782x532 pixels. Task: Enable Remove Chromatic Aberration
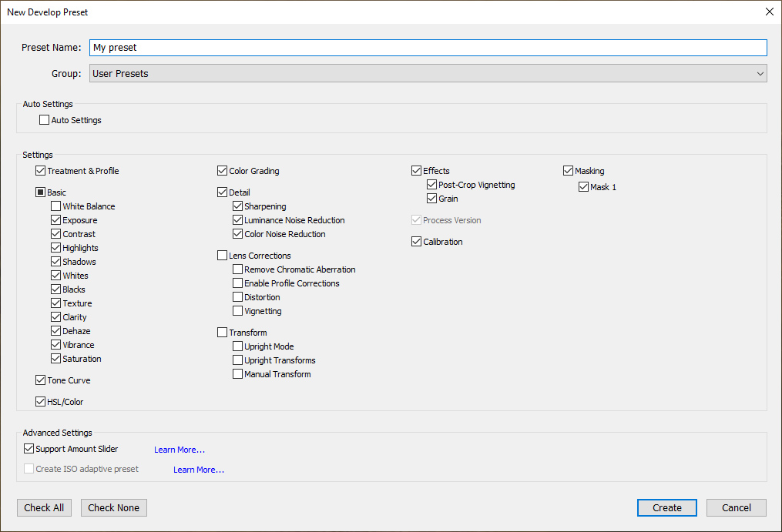pyautogui.click(x=238, y=269)
